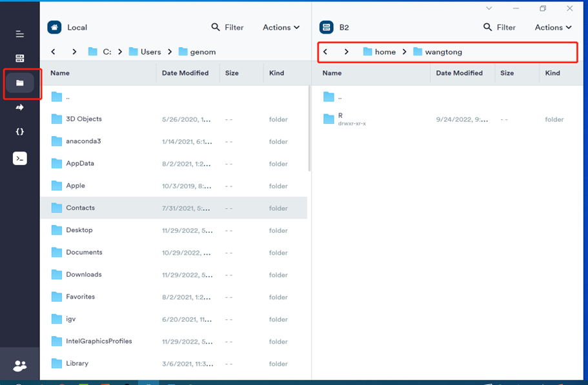Image resolution: width=588 pixels, height=385 pixels.
Task: Select Downloads folder
Action: [174, 275]
